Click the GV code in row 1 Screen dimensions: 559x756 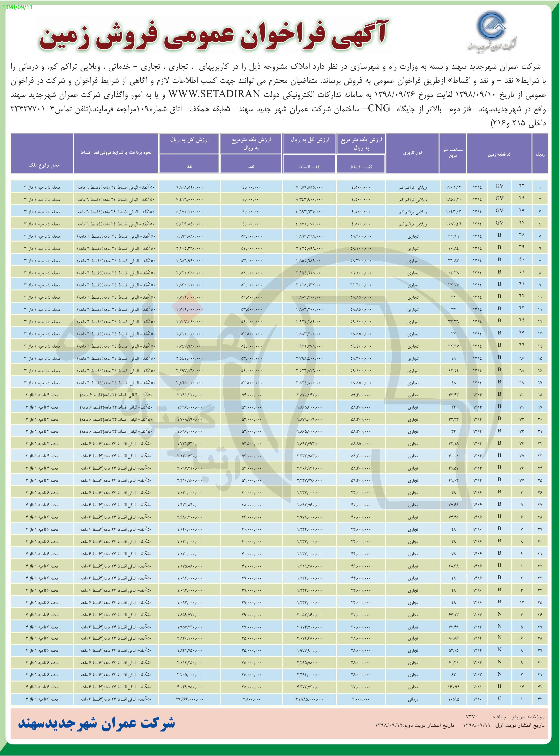click(x=499, y=186)
